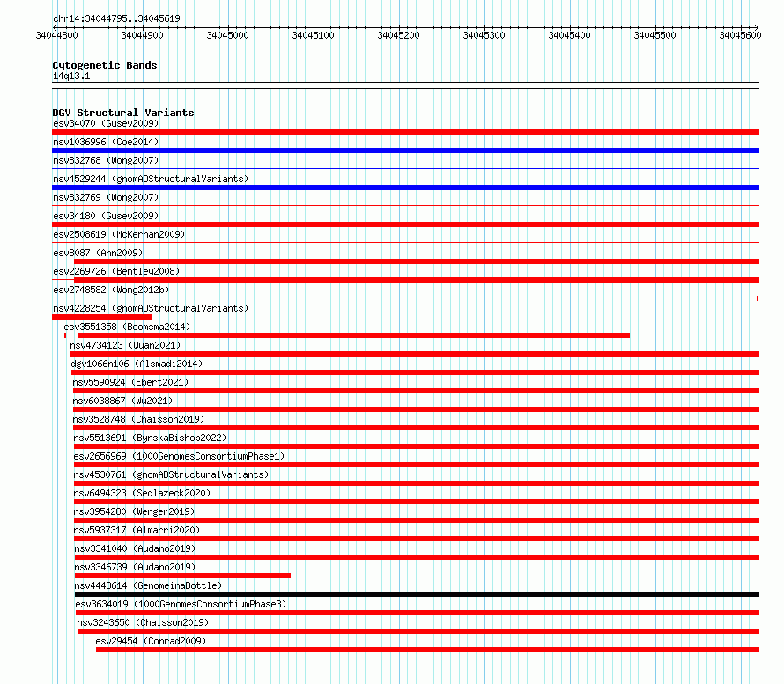Click the nsv3528748 (Chaisson2019) label
The height and width of the screenshot is (684, 784).
138,419
